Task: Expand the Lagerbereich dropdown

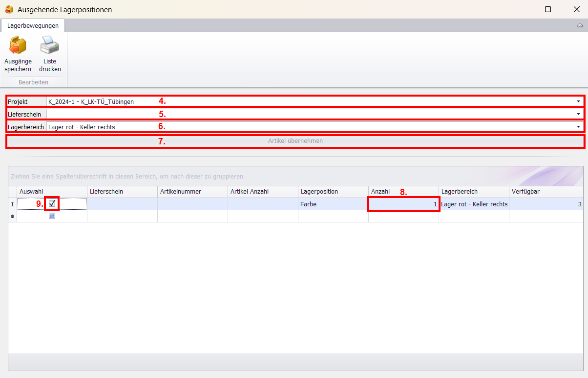Action: (578, 127)
